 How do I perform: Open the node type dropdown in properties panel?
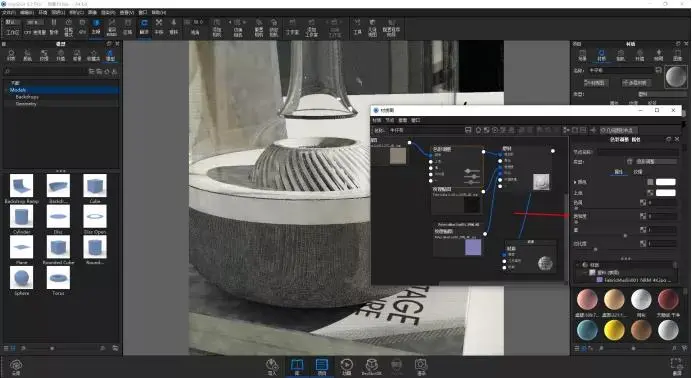pos(652,162)
